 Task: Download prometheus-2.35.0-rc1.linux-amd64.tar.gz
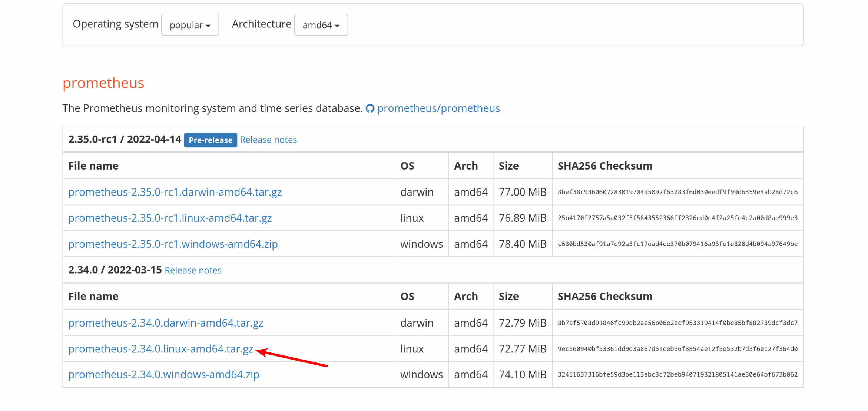pyautogui.click(x=170, y=218)
